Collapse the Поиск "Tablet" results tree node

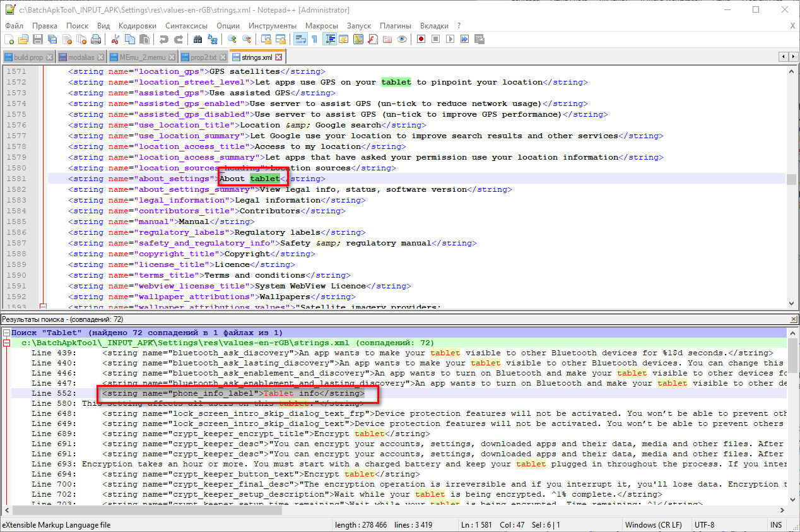click(6, 333)
